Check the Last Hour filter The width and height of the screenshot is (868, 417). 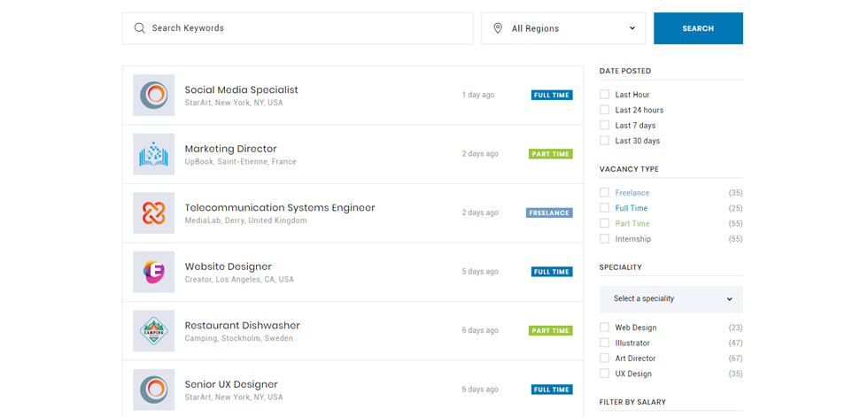[604, 95]
